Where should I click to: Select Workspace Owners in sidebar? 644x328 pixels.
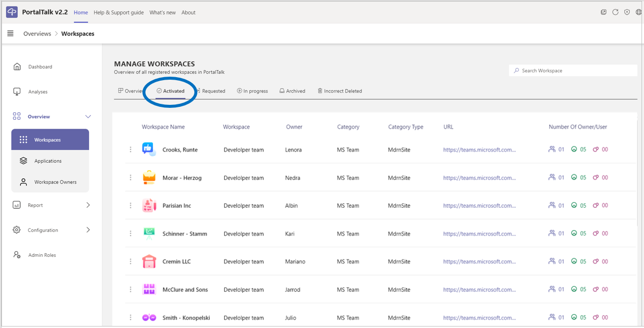[x=55, y=182]
